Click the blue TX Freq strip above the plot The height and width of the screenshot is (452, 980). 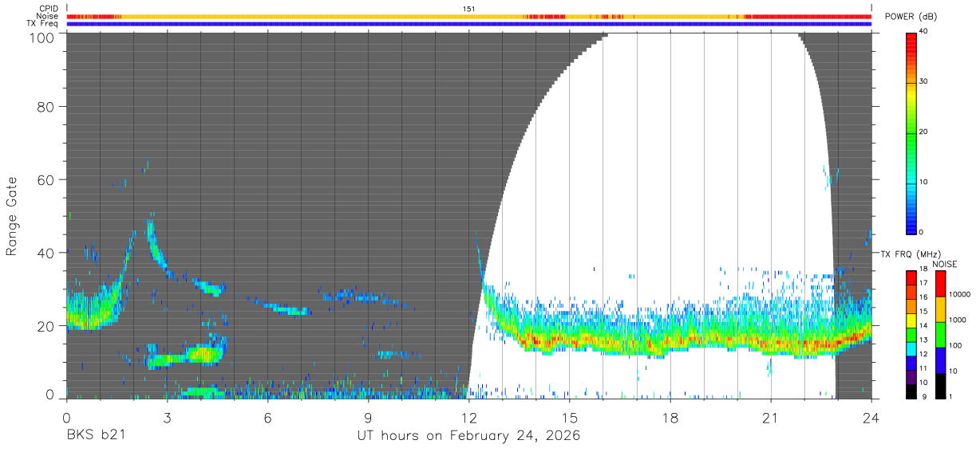click(469, 24)
